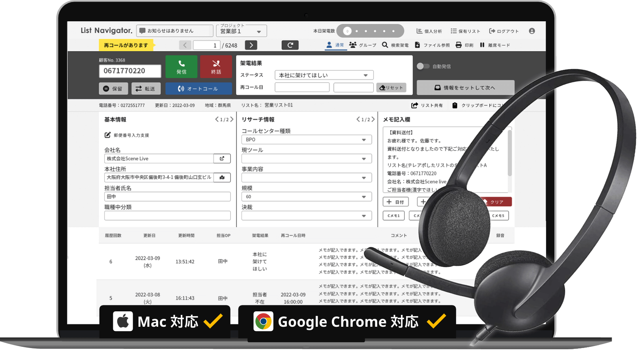Click the 再コール日時 column header
The width and height of the screenshot is (644, 352).
(293, 236)
